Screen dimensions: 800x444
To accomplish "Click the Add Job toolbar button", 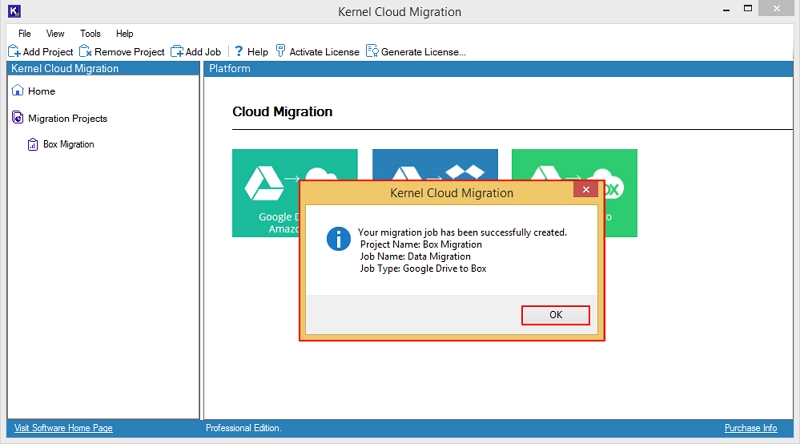I will pos(196,52).
